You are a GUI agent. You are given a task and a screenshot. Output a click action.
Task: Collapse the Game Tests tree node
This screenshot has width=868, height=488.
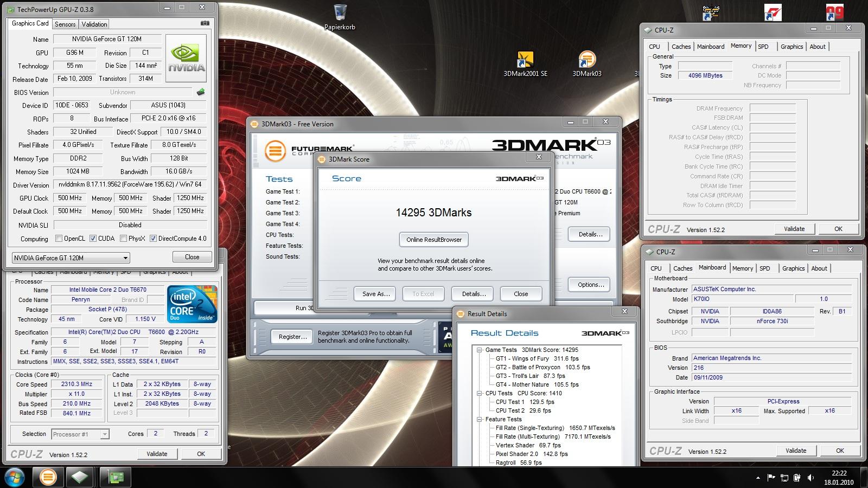pos(480,350)
